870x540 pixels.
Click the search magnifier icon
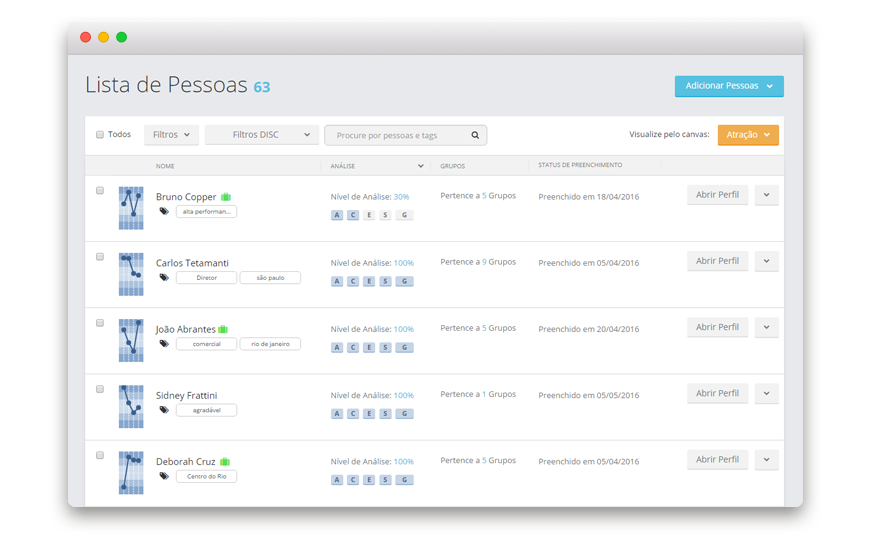coord(475,135)
